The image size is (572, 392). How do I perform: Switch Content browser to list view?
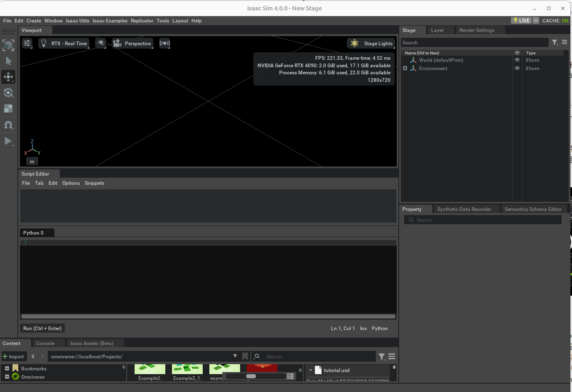(291, 376)
